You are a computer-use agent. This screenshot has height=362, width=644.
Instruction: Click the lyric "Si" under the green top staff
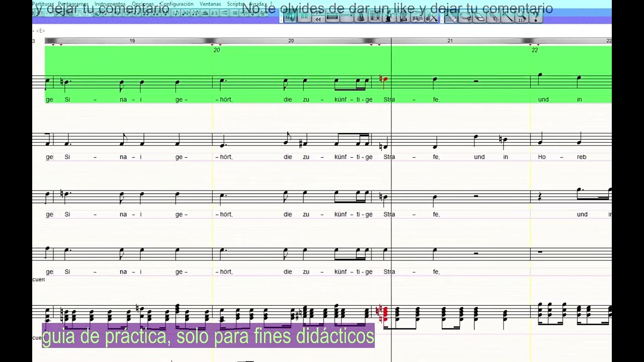click(67, 100)
